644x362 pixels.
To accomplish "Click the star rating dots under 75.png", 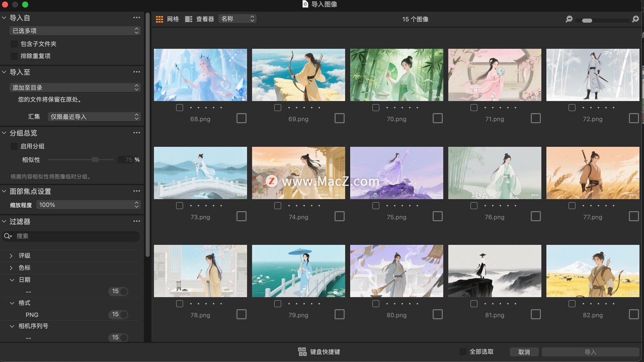I will pyautogui.click(x=402, y=205).
